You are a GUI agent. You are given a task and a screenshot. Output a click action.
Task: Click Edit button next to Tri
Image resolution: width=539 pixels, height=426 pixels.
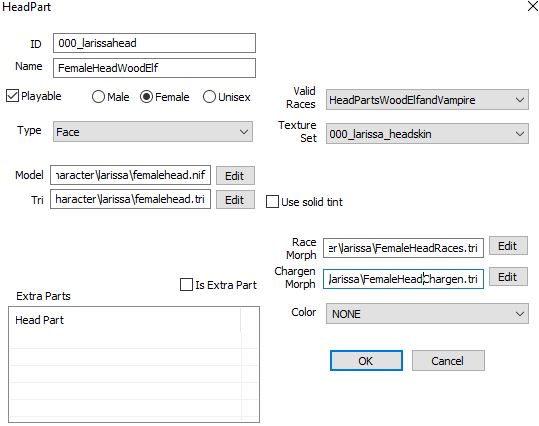[x=235, y=199]
